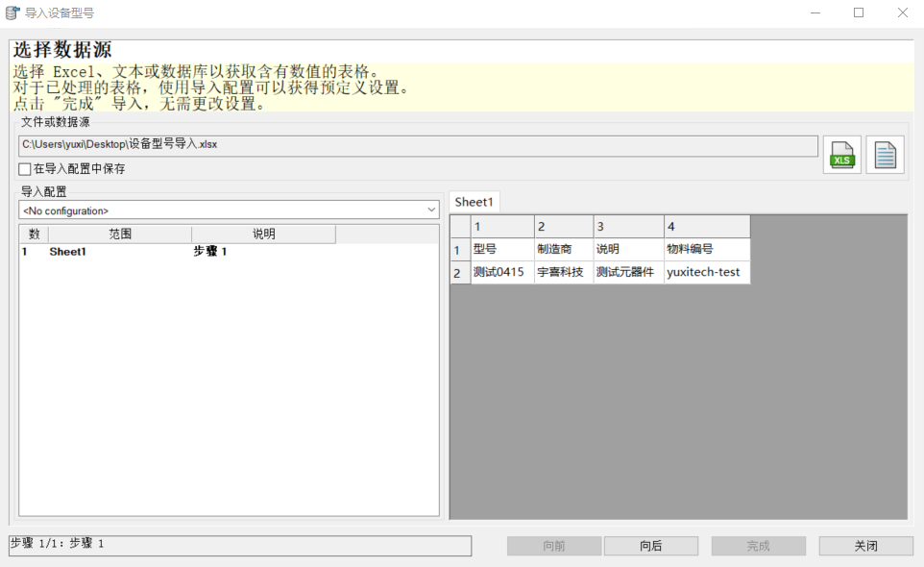Screen dimensions: 924x567
Task: Click the text file format icon
Action: coord(884,154)
